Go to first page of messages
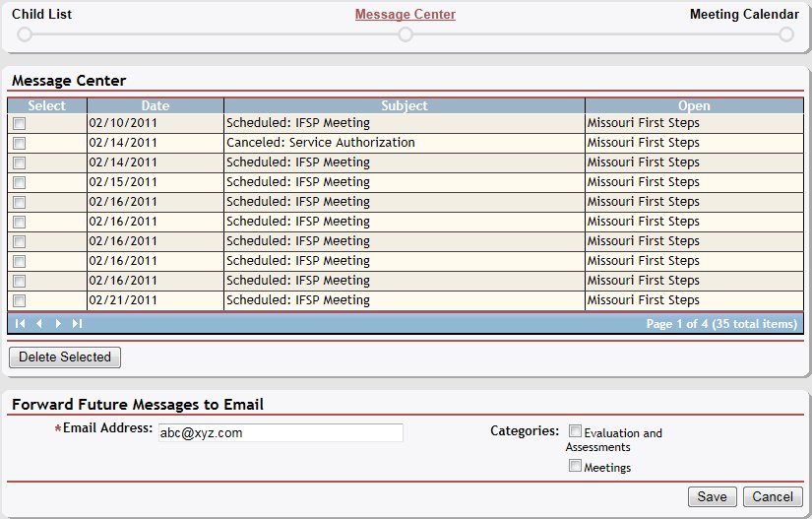The height and width of the screenshot is (519, 812). [x=21, y=323]
